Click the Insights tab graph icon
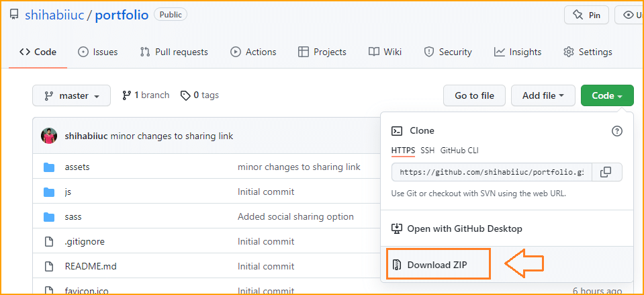Screen dimensions: 644x295 coord(500,52)
